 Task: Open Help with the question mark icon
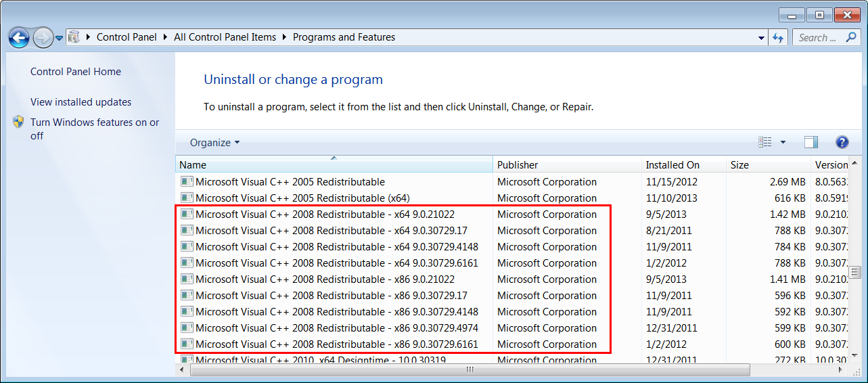(842, 142)
